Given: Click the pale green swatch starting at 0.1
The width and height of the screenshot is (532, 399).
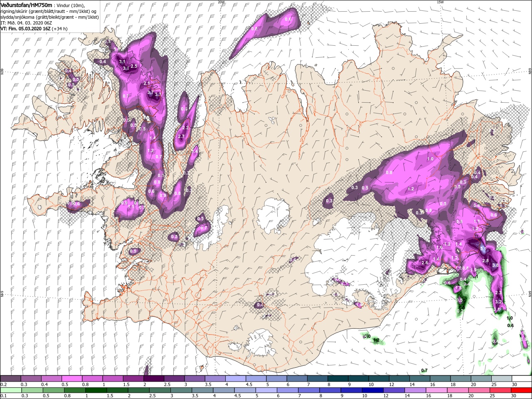Looking at the screenshot, I should pos(10,390).
